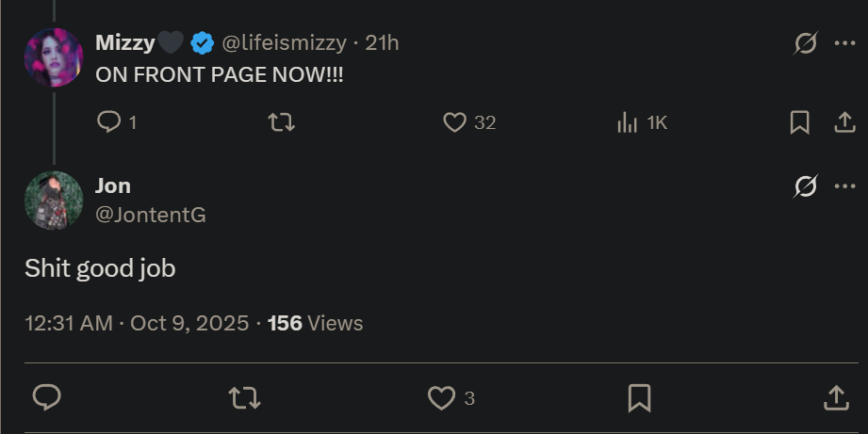The height and width of the screenshot is (434, 868).
Task: Repost Jon's tweet
Action: click(245, 397)
